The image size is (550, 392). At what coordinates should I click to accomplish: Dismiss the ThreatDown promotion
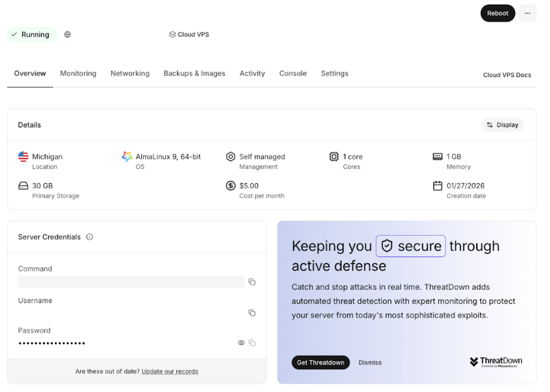pos(370,362)
